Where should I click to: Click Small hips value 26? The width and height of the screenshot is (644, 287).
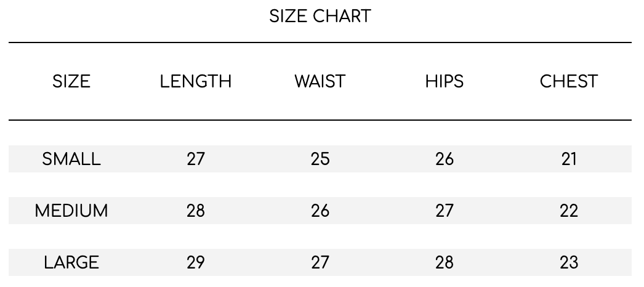coord(445,159)
